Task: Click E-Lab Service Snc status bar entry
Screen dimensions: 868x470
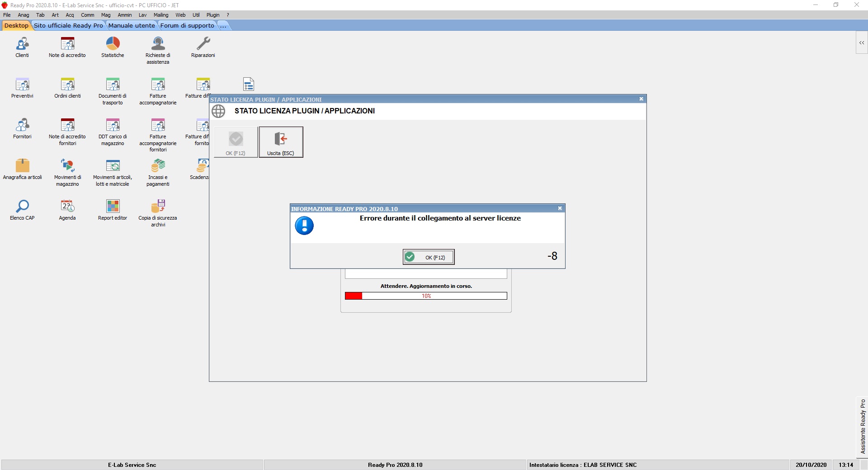Action: [x=132, y=465]
